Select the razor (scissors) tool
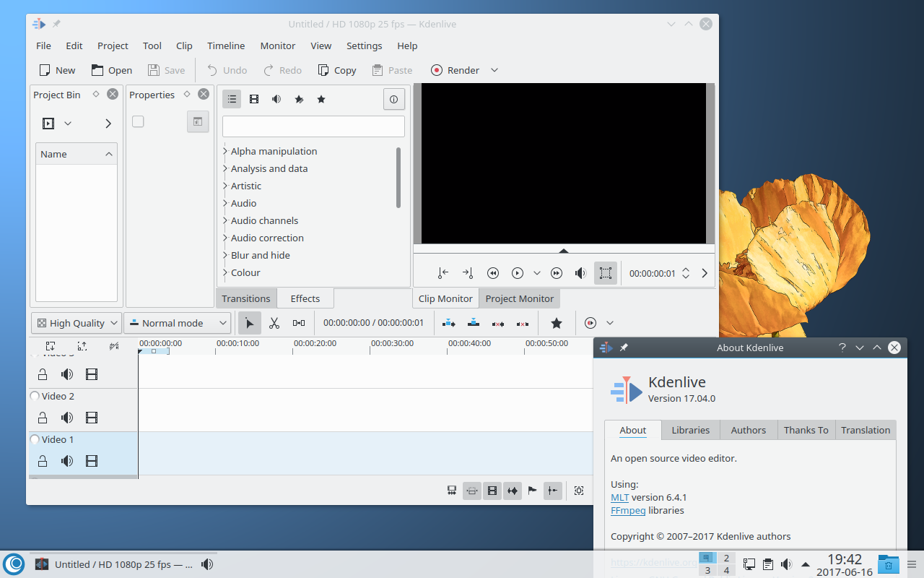 (x=274, y=323)
